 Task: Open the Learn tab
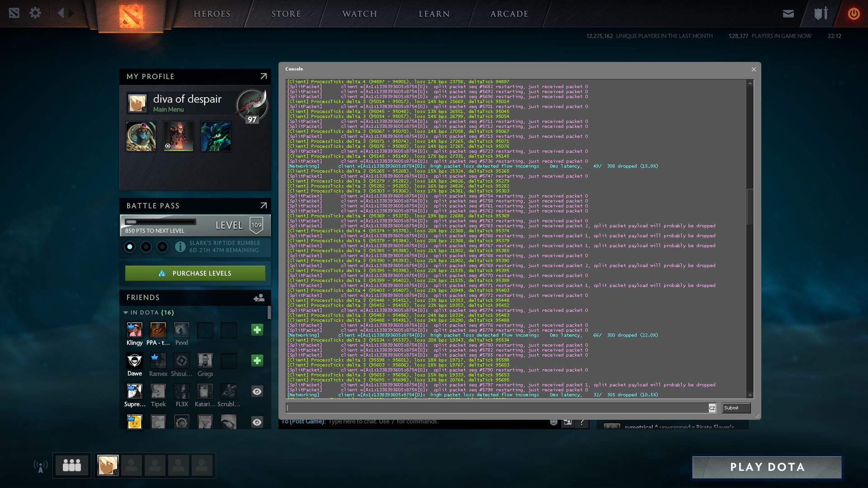434,14
